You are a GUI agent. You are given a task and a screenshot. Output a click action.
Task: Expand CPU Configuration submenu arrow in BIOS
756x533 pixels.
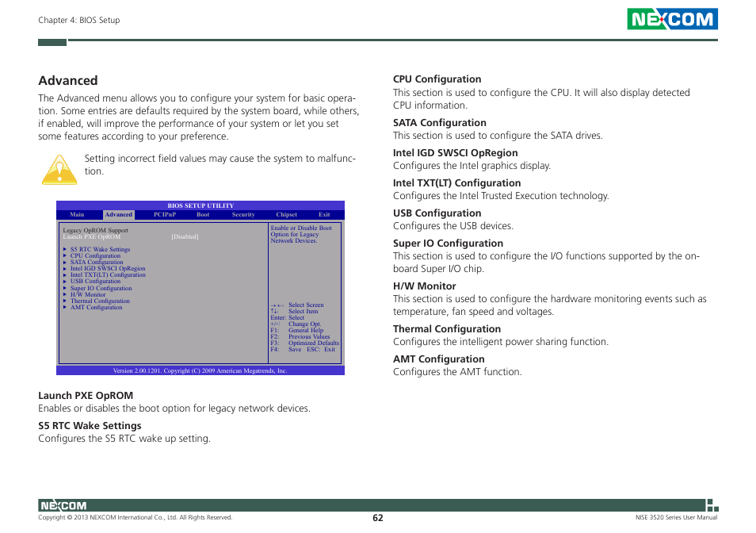click(65, 255)
